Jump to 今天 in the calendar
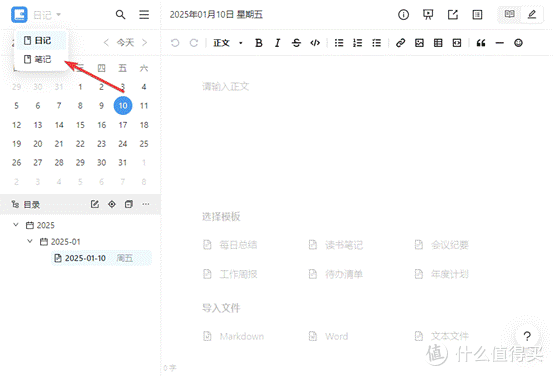 point(125,43)
